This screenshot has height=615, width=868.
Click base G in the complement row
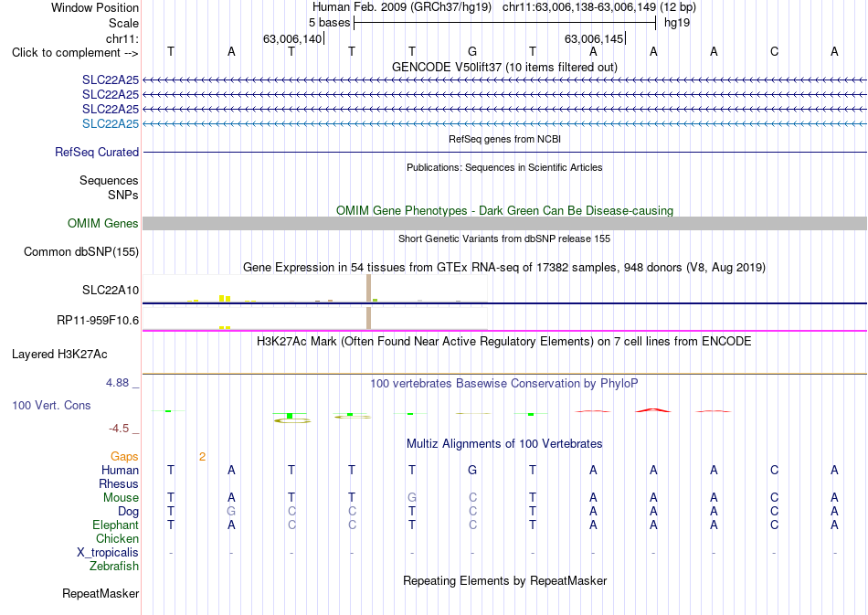coord(472,51)
